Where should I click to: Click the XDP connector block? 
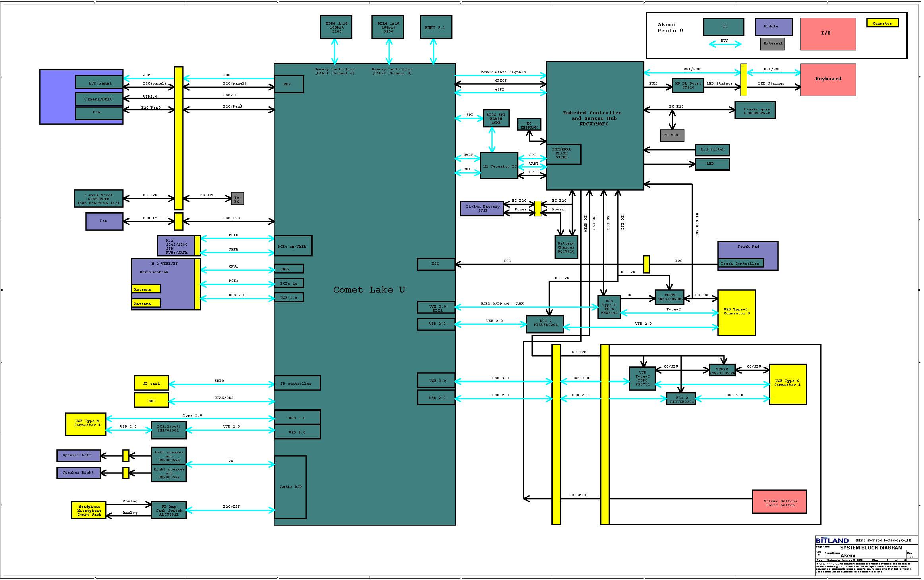(151, 400)
